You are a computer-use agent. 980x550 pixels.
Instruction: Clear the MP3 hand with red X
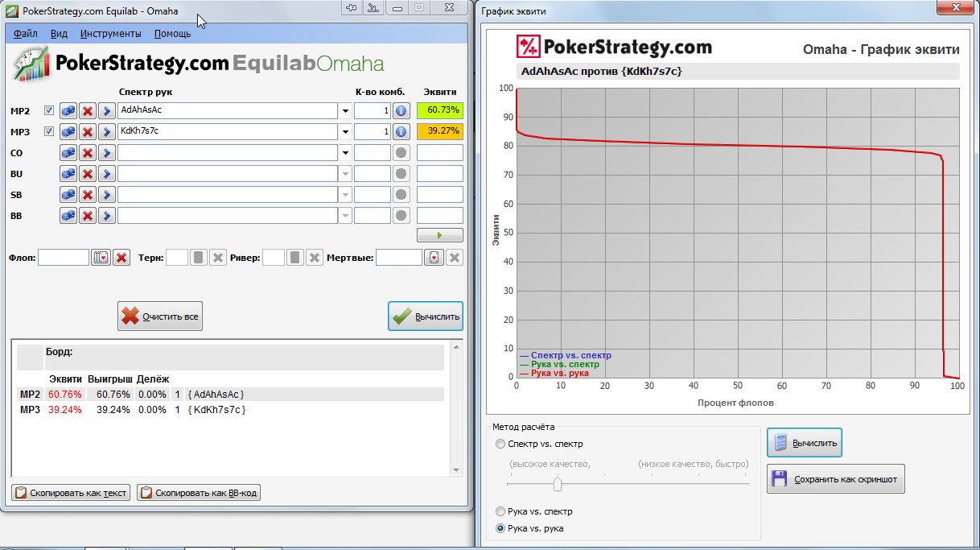tap(88, 131)
